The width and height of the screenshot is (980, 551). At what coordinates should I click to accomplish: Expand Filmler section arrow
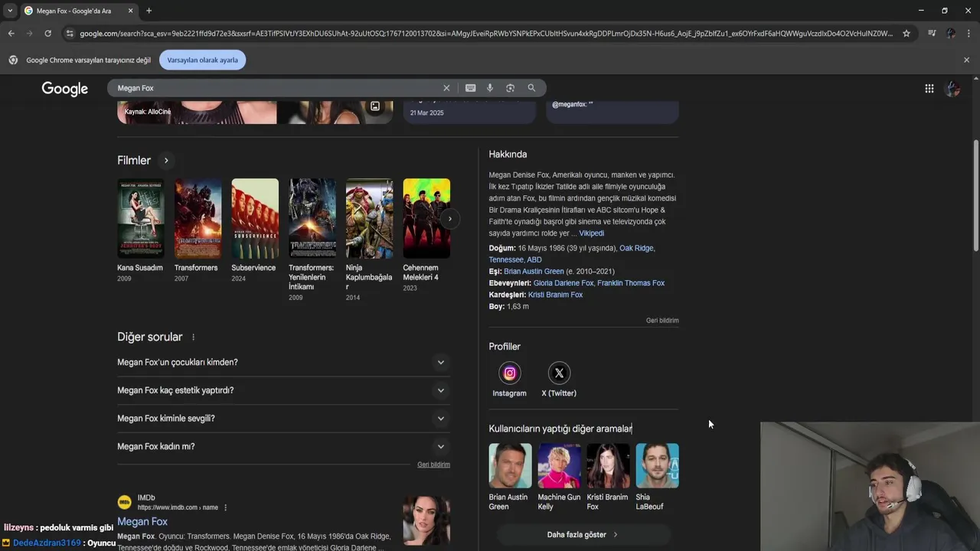166,161
